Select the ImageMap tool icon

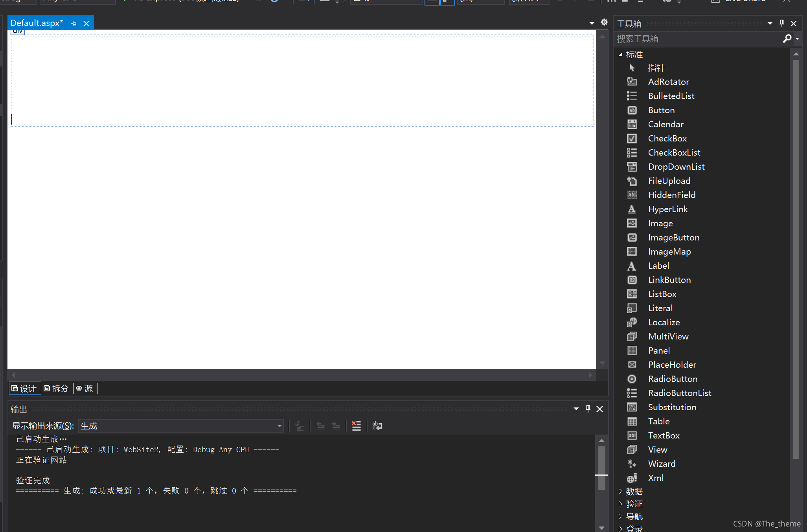pos(631,251)
